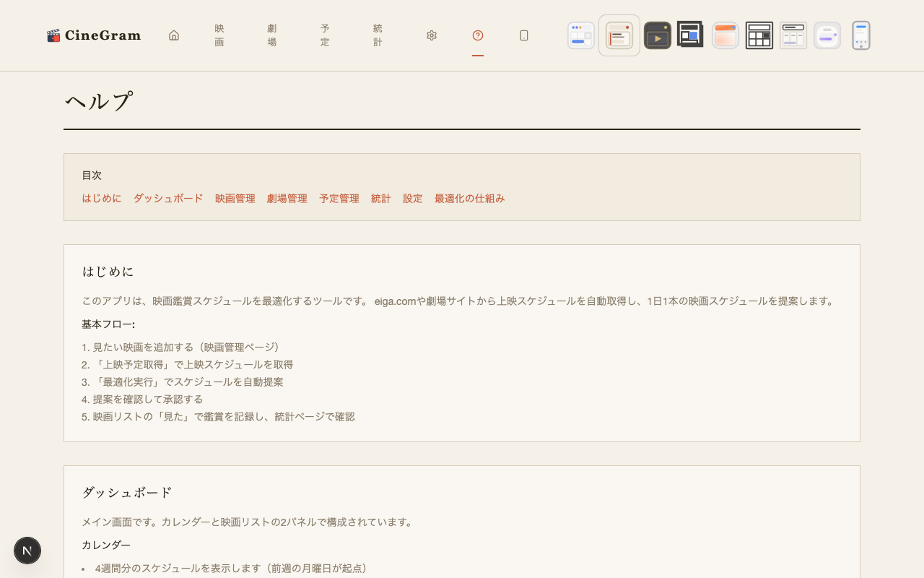Pick the purple chat bubble theme icon
924x578 pixels.
(x=827, y=35)
